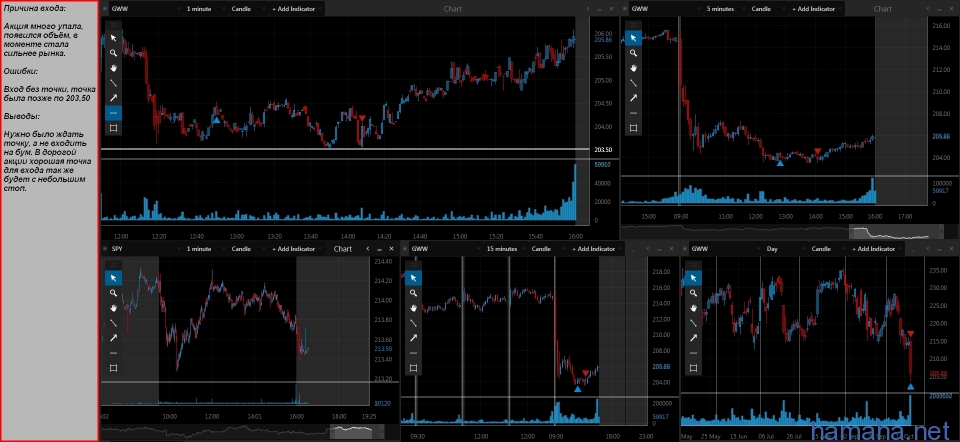Click the GWW symbol field on 1 minute chart
960x442 pixels.
coord(144,9)
